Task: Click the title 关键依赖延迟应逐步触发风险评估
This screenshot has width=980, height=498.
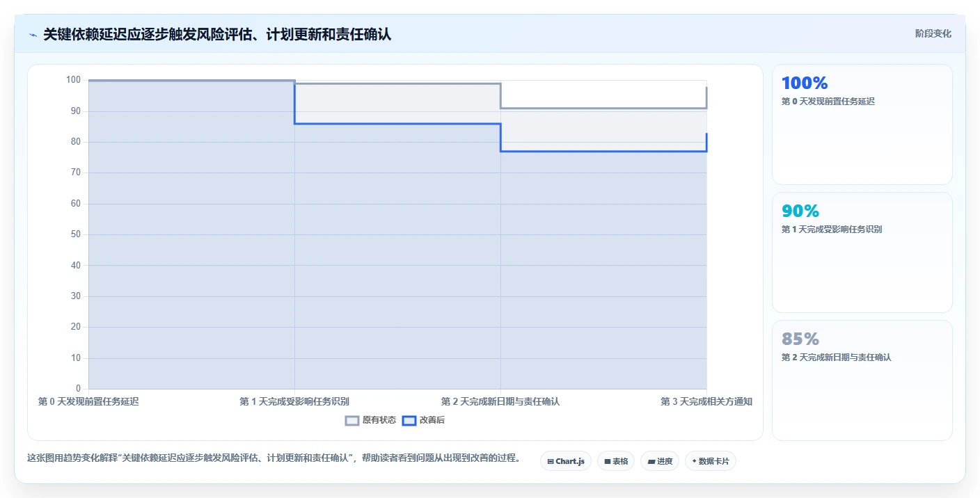Action: (x=217, y=34)
